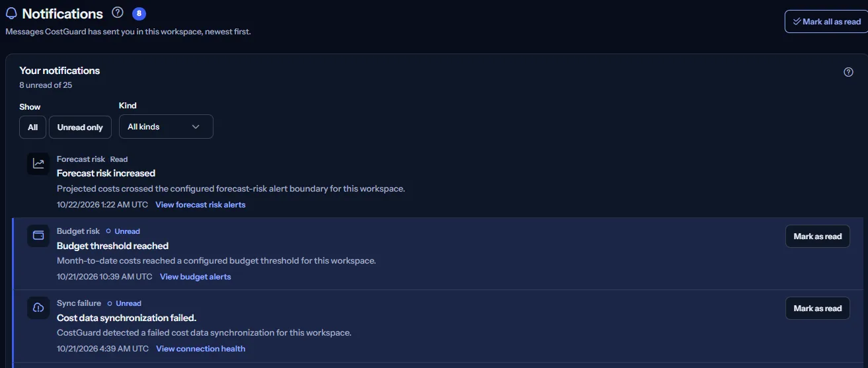
Task: Click timestamp 10/21/2026 4:39 AM UTC
Action: tap(102, 349)
